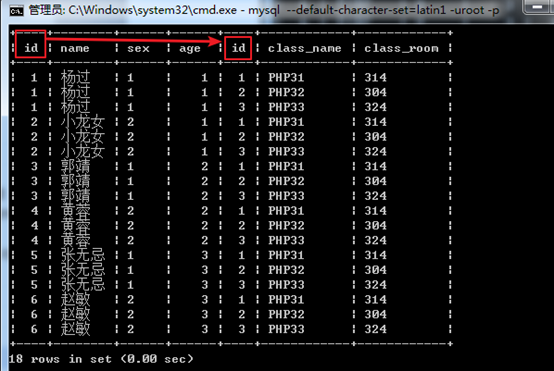Click the name 郭靖 in the PHP32 row
The width and height of the screenshot is (554, 371).
coord(75,181)
